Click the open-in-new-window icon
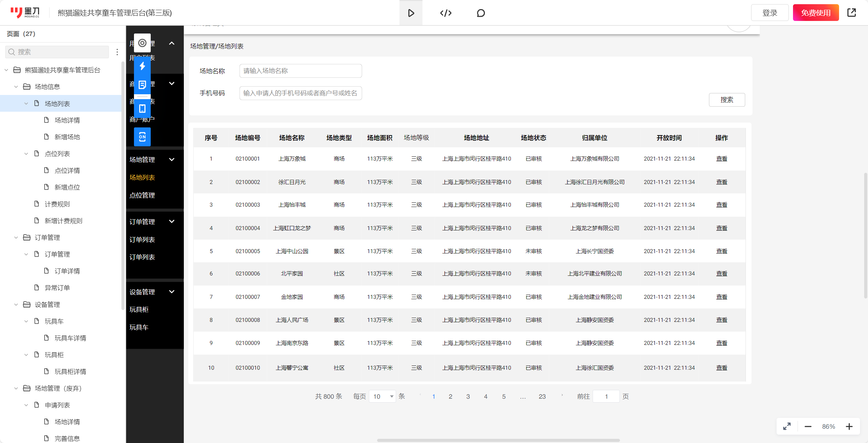Image resolution: width=868 pixels, height=443 pixels. 852,13
